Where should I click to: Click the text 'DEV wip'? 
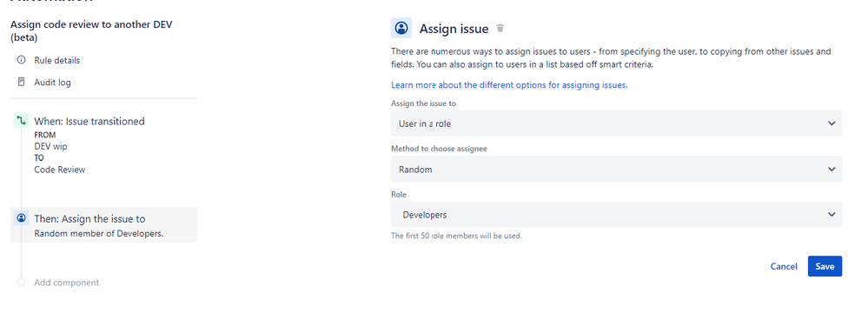(x=51, y=146)
